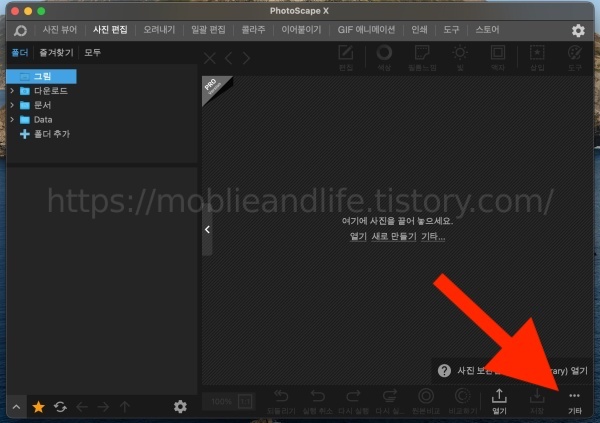Switch to the 사진 뷰어 tab

point(60,30)
